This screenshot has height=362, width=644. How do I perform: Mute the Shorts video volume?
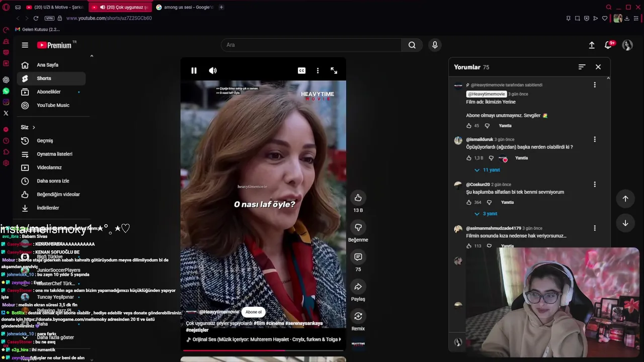pyautogui.click(x=213, y=71)
